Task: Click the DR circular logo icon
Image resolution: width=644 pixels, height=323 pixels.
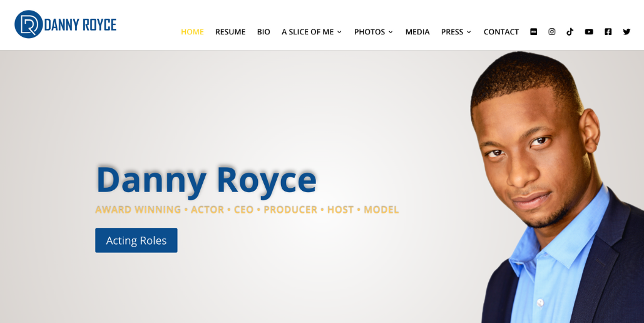Action: click(29, 24)
